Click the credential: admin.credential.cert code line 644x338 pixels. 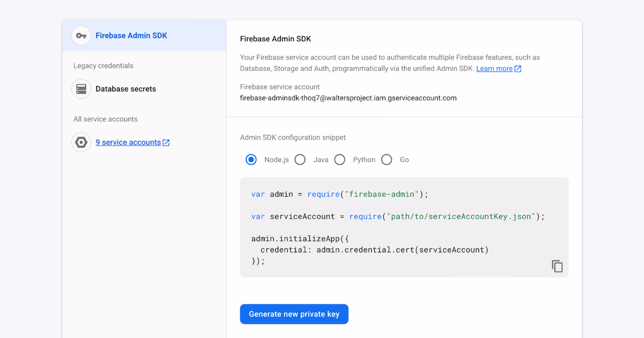[x=374, y=249]
